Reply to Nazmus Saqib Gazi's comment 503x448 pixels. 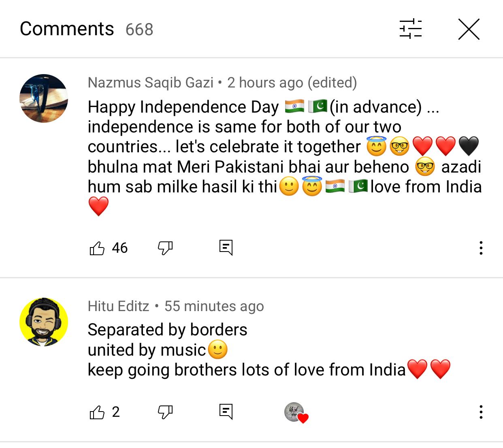click(226, 247)
